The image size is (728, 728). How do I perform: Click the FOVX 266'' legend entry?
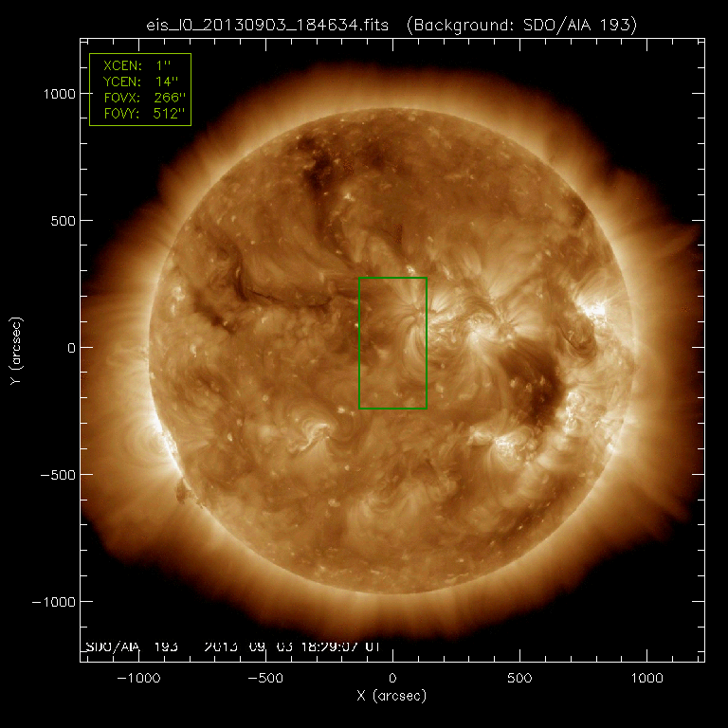click(x=140, y=99)
